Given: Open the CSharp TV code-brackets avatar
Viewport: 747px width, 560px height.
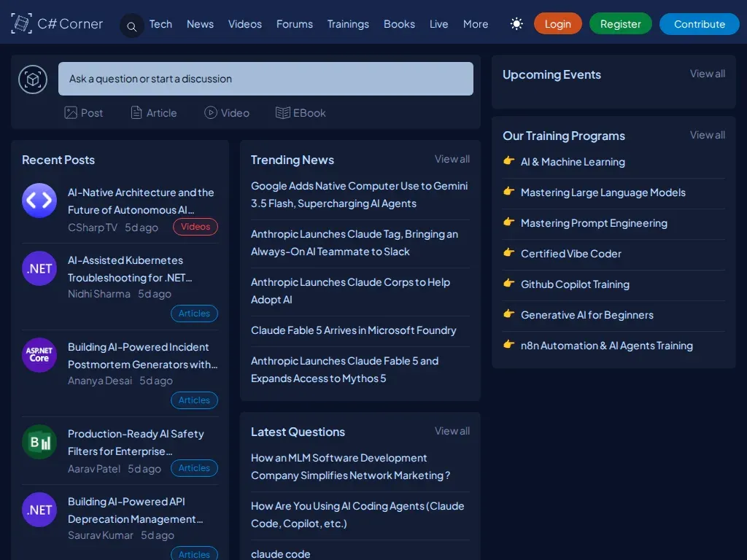Looking at the screenshot, I should tap(39, 201).
